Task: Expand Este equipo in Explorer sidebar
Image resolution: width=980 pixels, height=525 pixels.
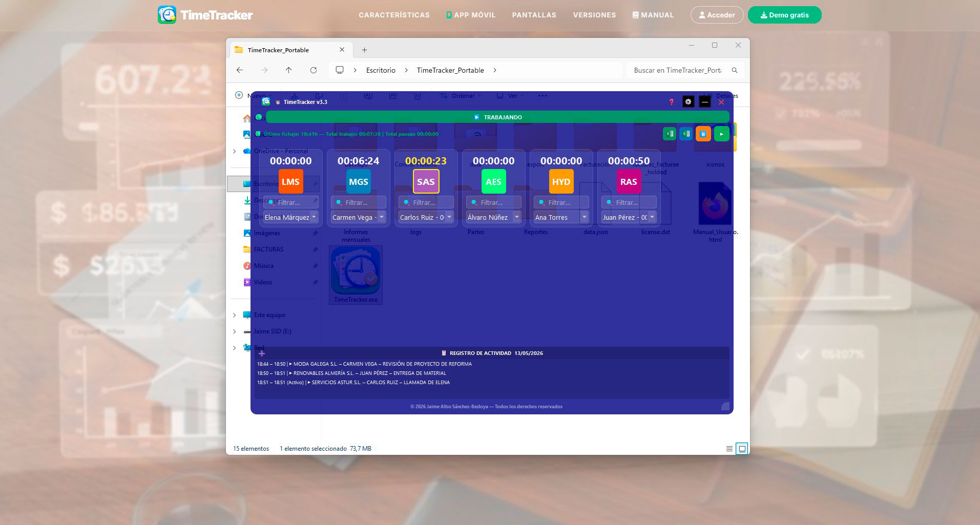Action: coord(235,315)
